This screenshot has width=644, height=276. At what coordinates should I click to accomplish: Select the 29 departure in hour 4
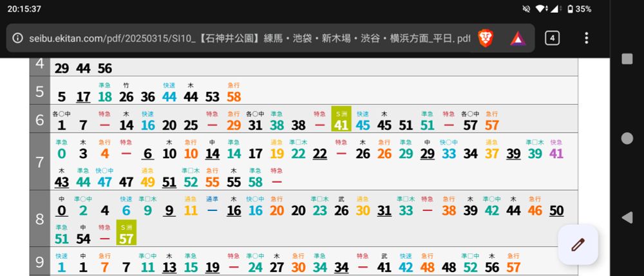tap(62, 68)
